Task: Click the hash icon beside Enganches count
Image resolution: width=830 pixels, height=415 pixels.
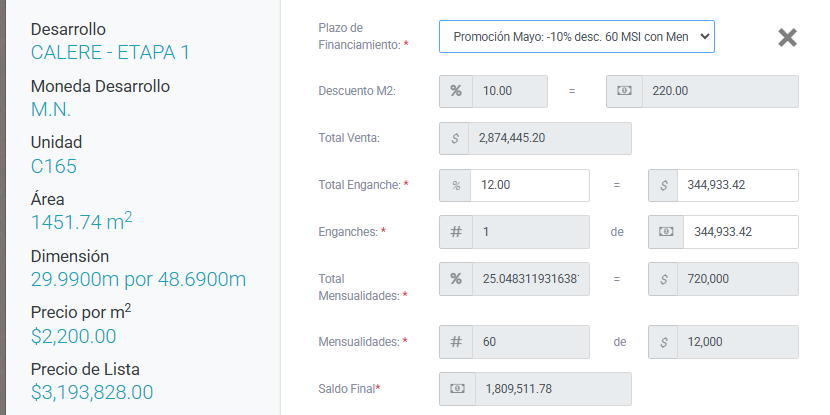Action: click(456, 232)
